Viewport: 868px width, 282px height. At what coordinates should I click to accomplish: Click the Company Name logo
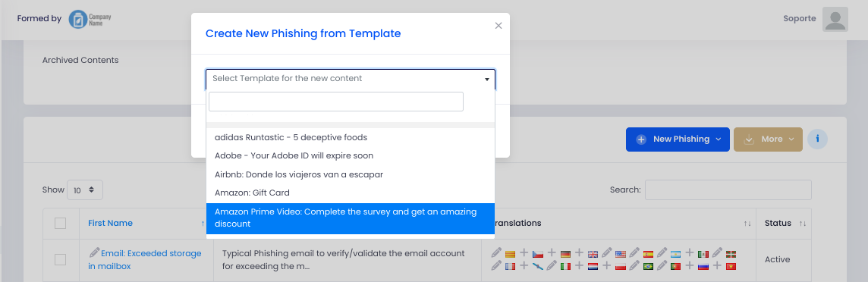click(90, 19)
